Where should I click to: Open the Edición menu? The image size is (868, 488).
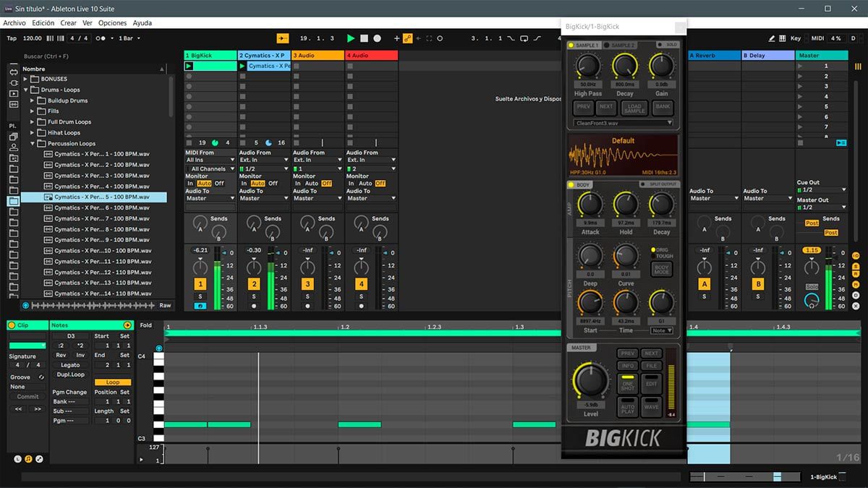click(43, 23)
